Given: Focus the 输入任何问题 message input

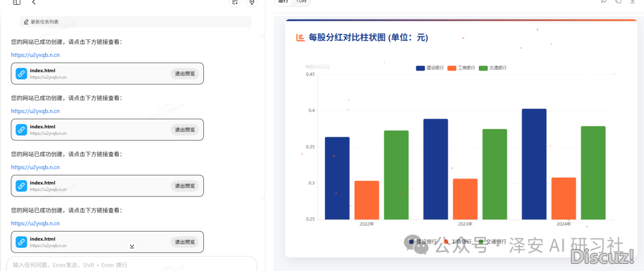Looking at the screenshot, I should [x=131, y=264].
